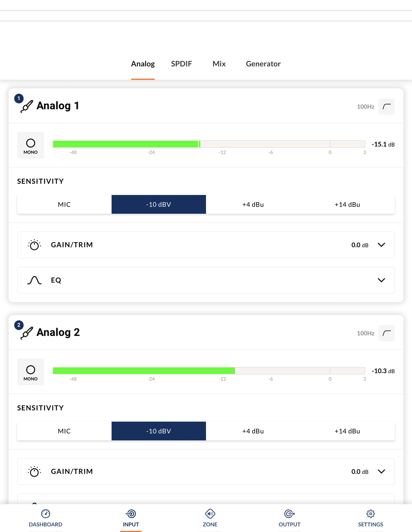Open the Zone speaker icon
Screen dimensions: 412x532
(x=210, y=514)
